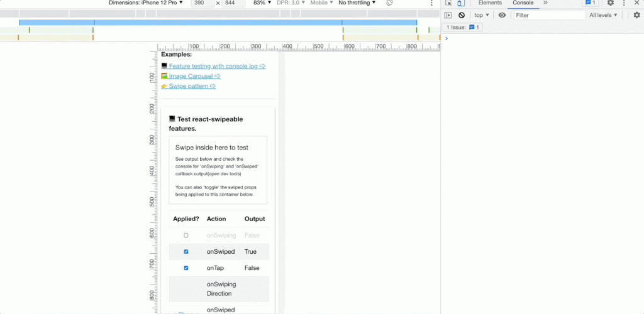
Task: Open the Dimensions iPhone 12 Pro dropdown
Action: (x=146, y=3)
